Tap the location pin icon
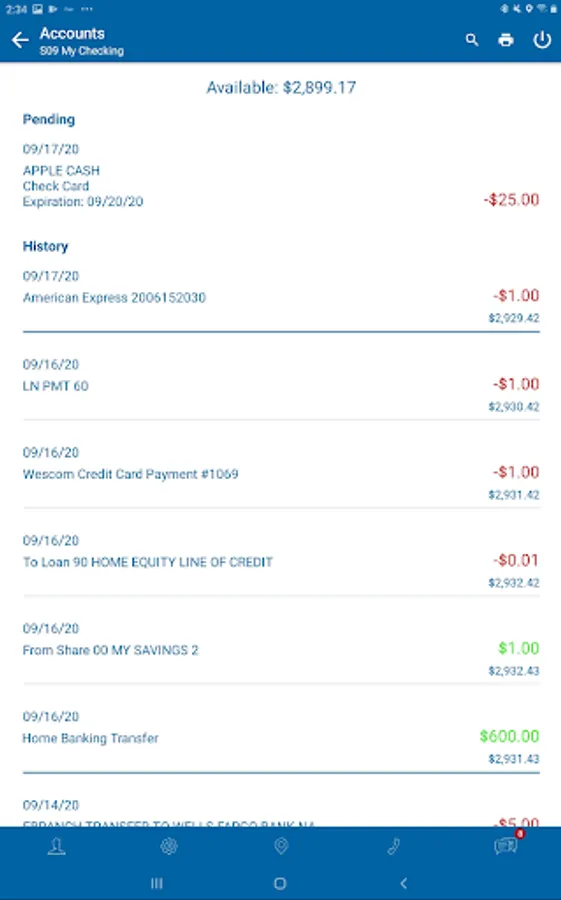 [281, 847]
